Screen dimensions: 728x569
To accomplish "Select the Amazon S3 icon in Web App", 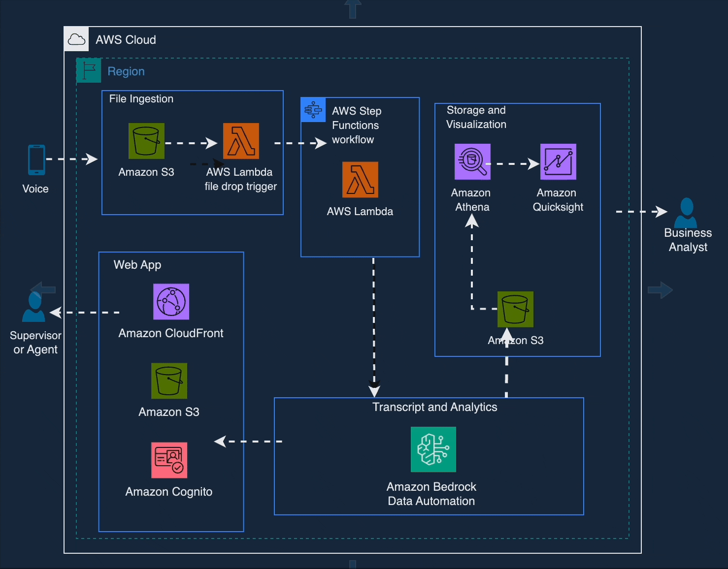I will click(169, 381).
